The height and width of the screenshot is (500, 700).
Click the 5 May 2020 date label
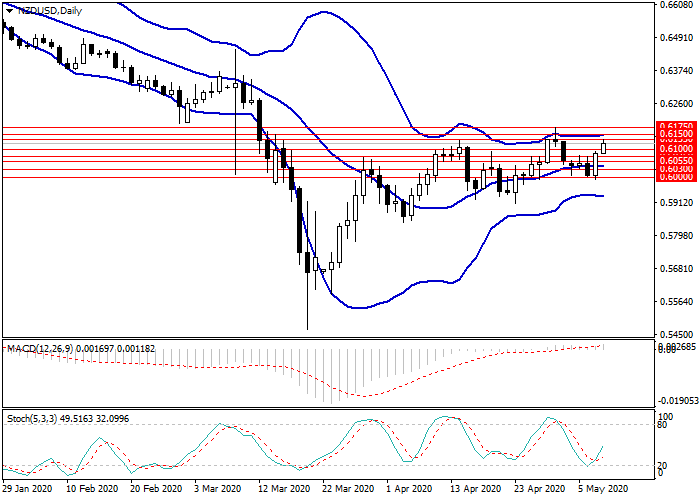point(602,491)
